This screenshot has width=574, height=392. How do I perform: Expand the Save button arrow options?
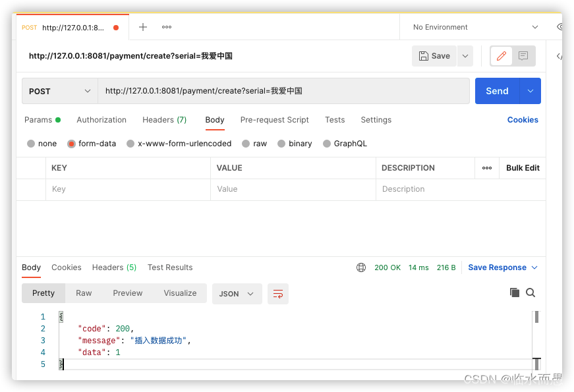click(465, 56)
